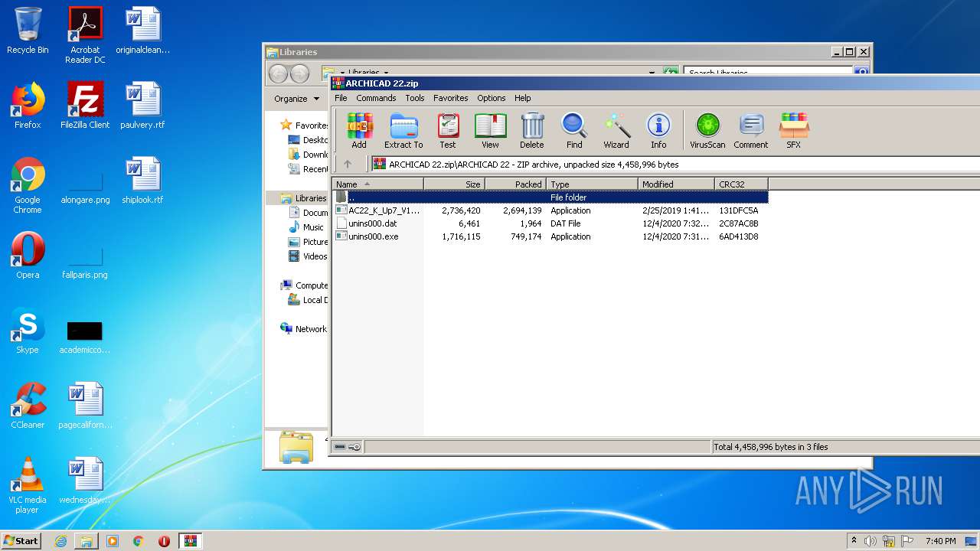Select Network in navigation pane
The height and width of the screenshot is (551, 980).
point(305,329)
